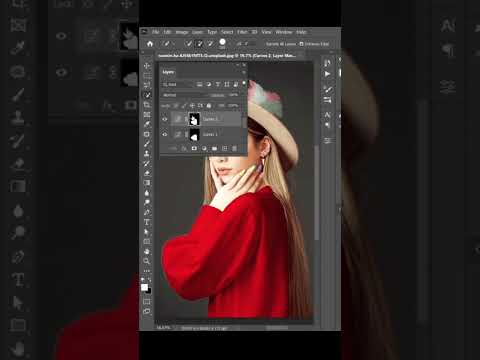480x360 pixels.
Task: Open the Actions panel play icon
Action: click(327, 74)
